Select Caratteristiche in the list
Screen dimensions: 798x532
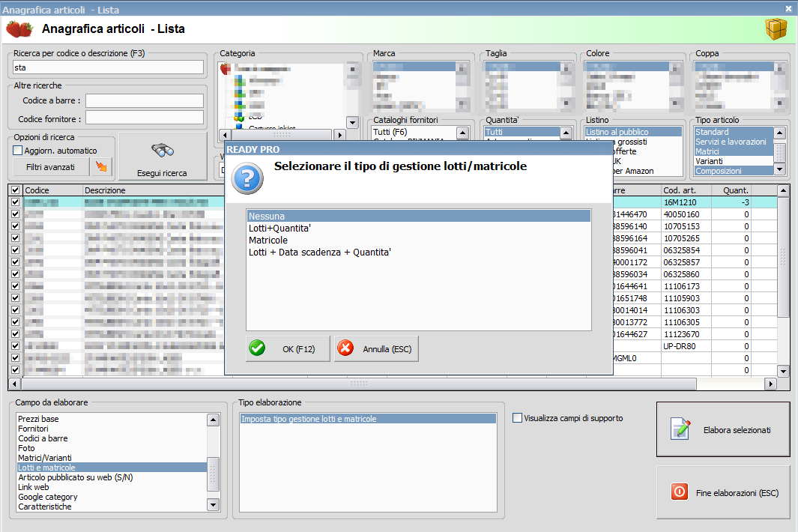pos(112,506)
